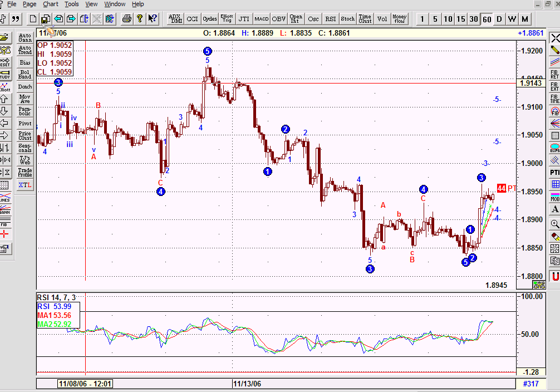Click the RESET tool icon

coord(4,62)
